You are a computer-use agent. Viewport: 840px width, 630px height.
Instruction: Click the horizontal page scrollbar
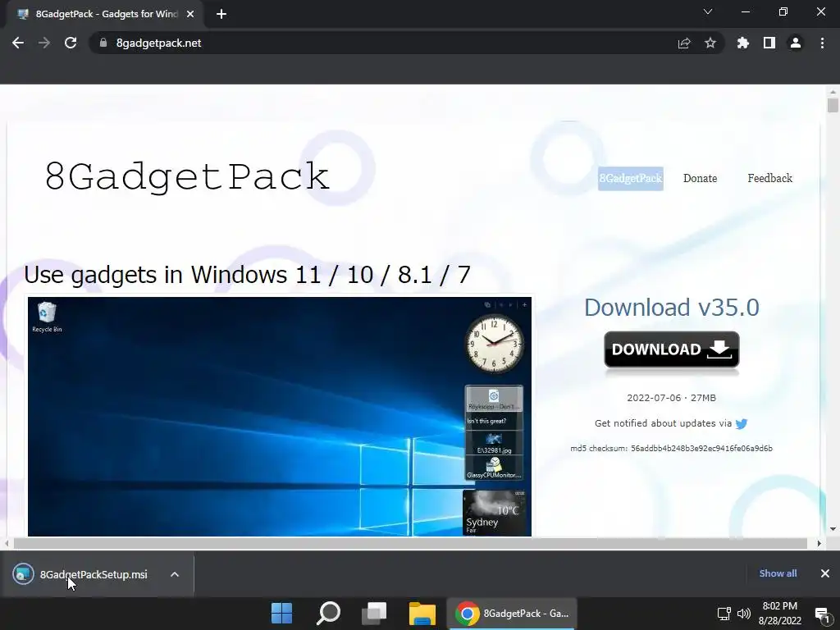coord(410,543)
